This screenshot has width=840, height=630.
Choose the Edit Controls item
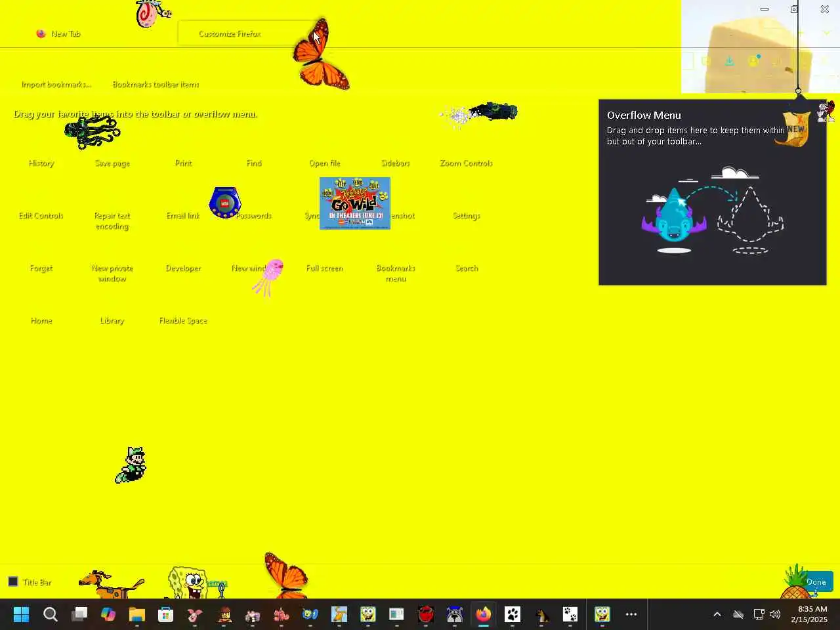[41, 216]
